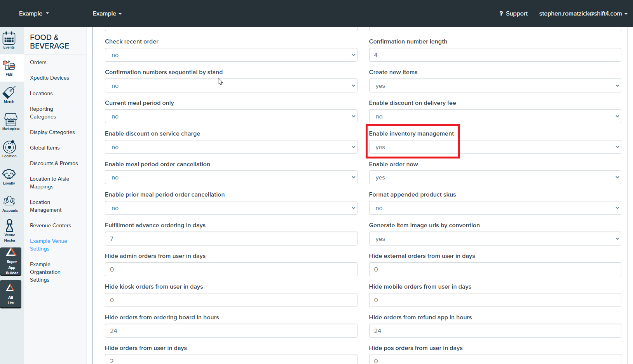Open the Loyalty sidebar icon
Screen dimensions: 633x364
[x=9, y=177]
